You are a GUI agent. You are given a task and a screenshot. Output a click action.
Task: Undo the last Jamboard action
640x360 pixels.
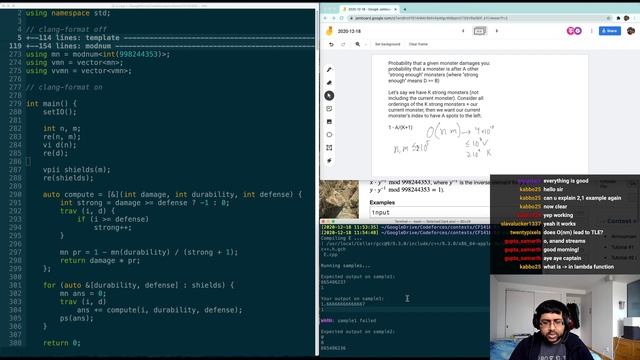[x=331, y=44]
